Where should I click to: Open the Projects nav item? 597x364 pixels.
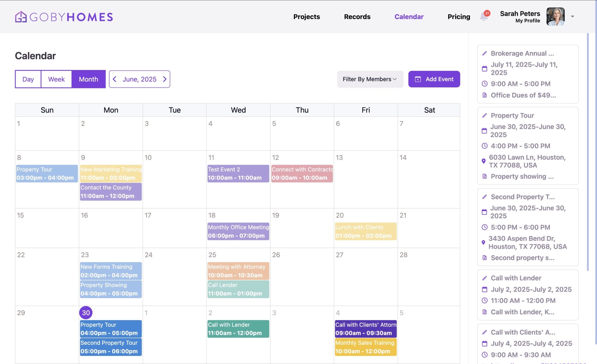pyautogui.click(x=306, y=17)
